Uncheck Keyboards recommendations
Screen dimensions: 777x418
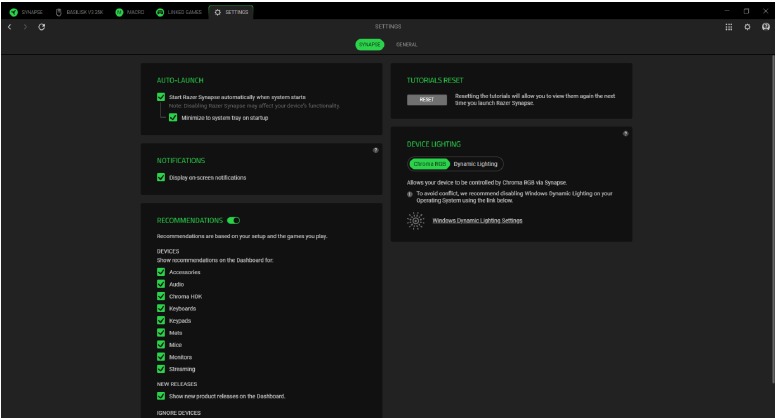click(161, 308)
